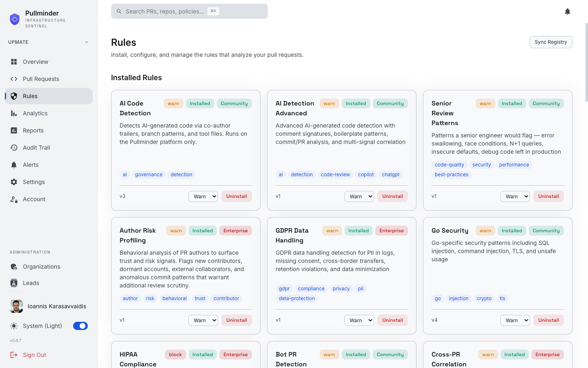
Task: Open notifications bell icon
Action: coord(568,11)
